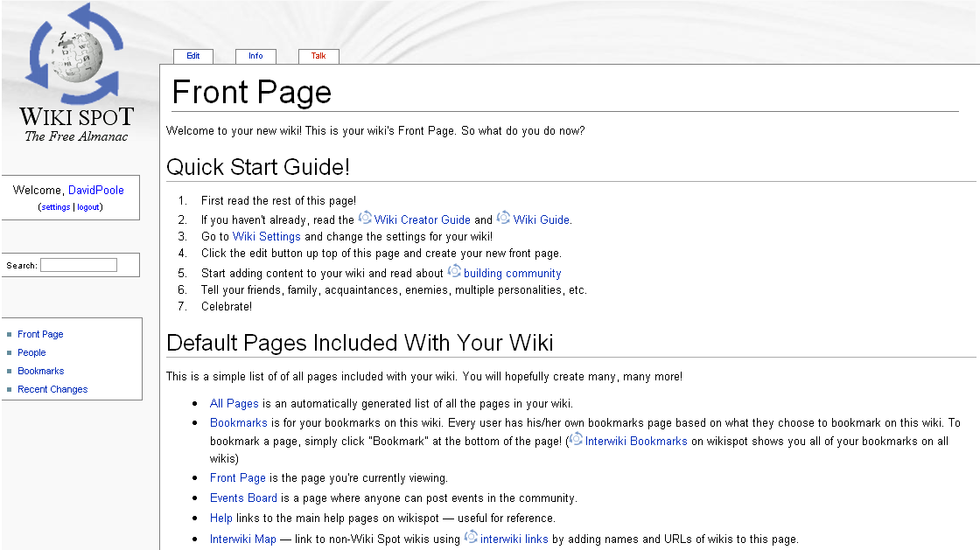Open Interwiki Map link
The height and width of the screenshot is (550, 980).
coord(242,540)
